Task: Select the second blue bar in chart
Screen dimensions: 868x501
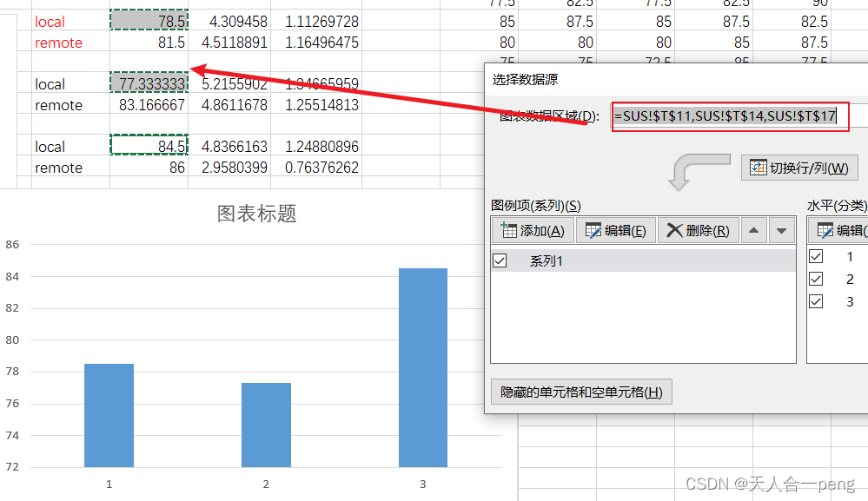Action: [266, 425]
